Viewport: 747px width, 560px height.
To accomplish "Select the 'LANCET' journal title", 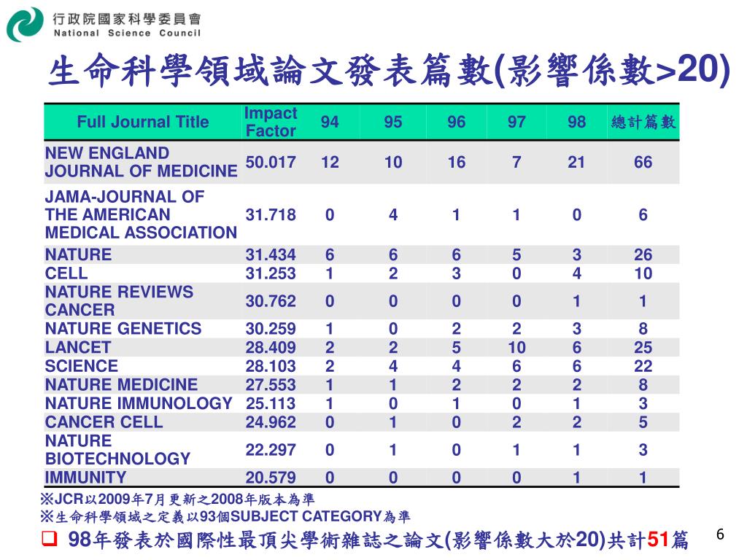I will tap(77, 347).
